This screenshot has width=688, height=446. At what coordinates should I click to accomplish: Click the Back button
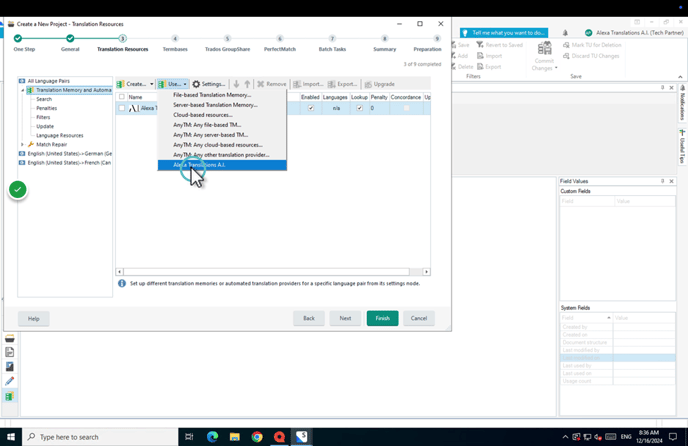(309, 318)
